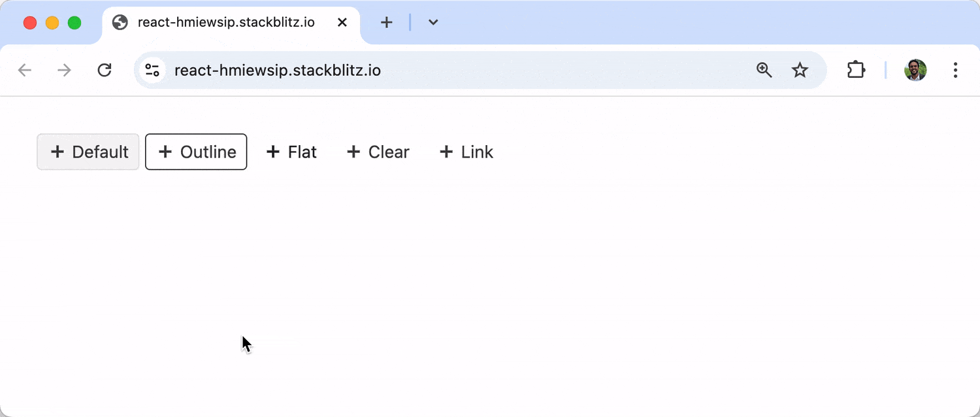Open the Extensions puzzle icon
980x417 pixels.
[x=856, y=70]
